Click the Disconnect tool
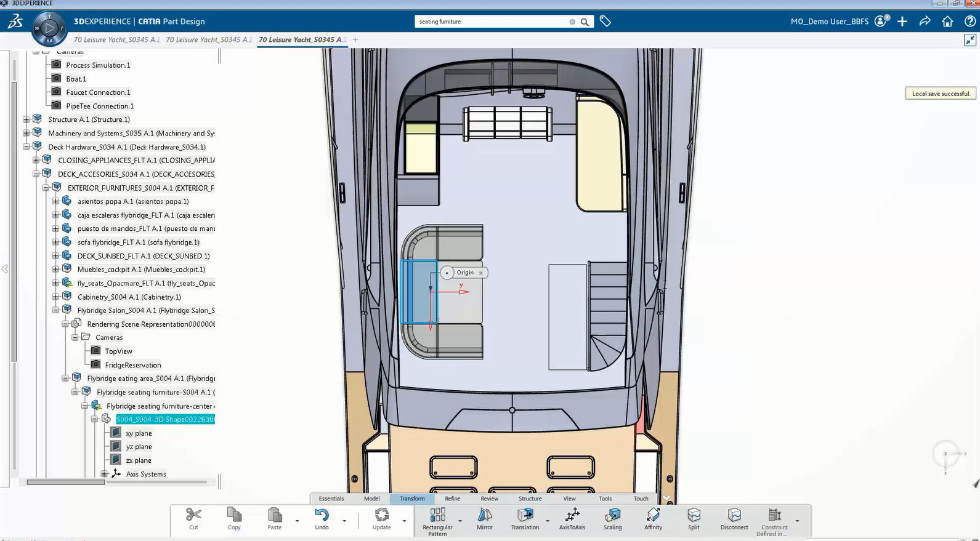 click(x=734, y=515)
